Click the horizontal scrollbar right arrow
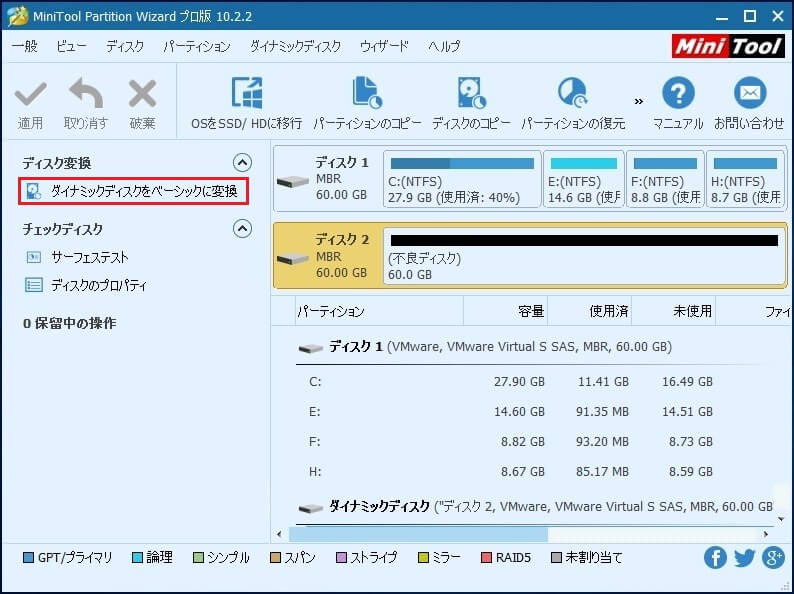Image resolution: width=794 pixels, height=594 pixels. [x=766, y=534]
